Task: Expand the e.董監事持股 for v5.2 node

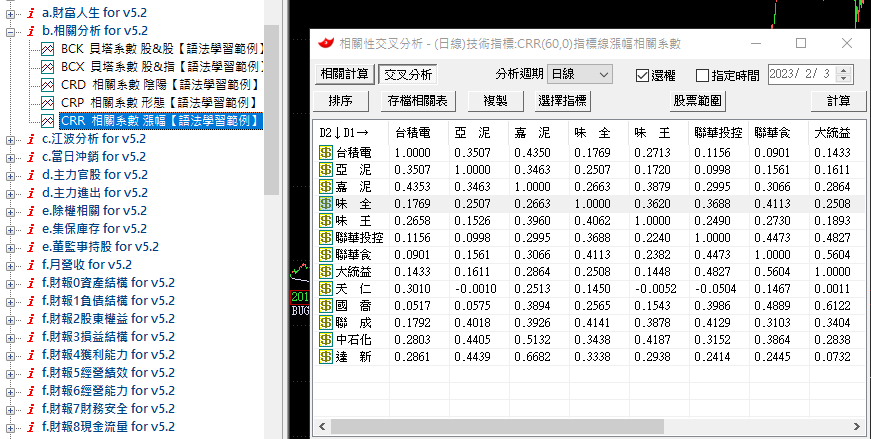Action: coord(10,247)
